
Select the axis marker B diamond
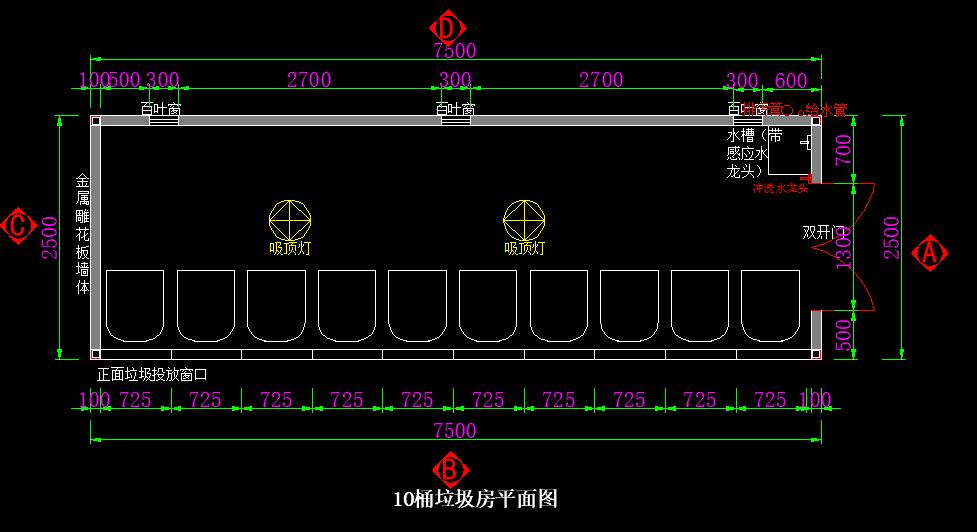[450, 468]
